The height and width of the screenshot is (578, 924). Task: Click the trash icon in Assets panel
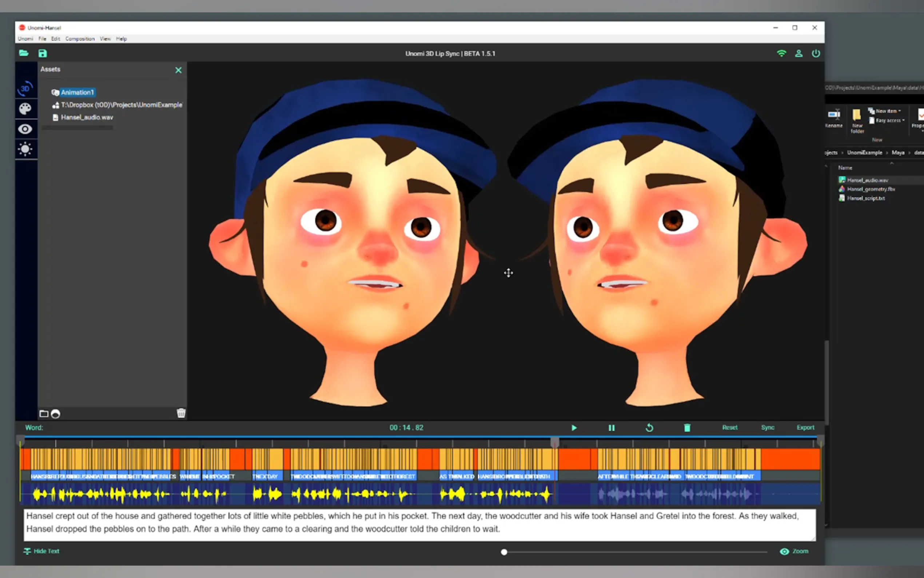pyautogui.click(x=181, y=413)
